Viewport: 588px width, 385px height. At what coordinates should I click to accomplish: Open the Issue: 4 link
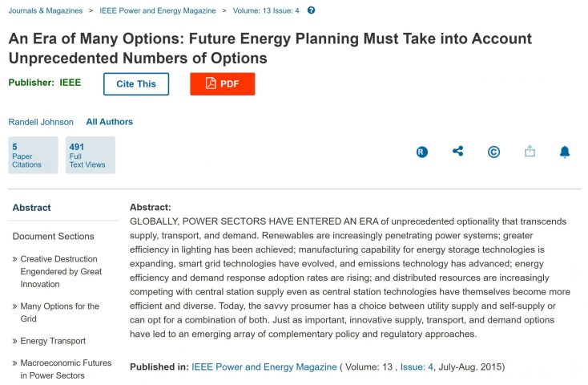pos(419,367)
